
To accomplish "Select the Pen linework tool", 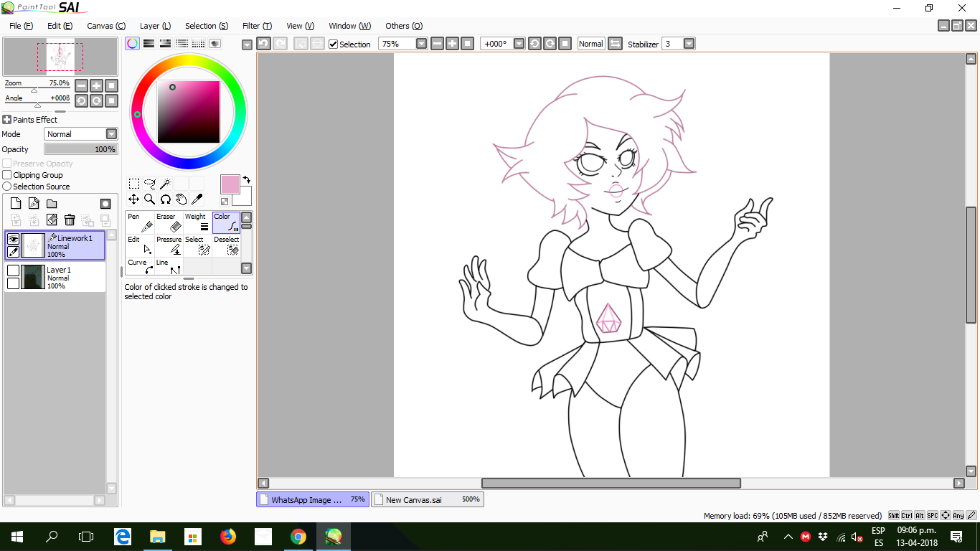I will tap(140, 222).
